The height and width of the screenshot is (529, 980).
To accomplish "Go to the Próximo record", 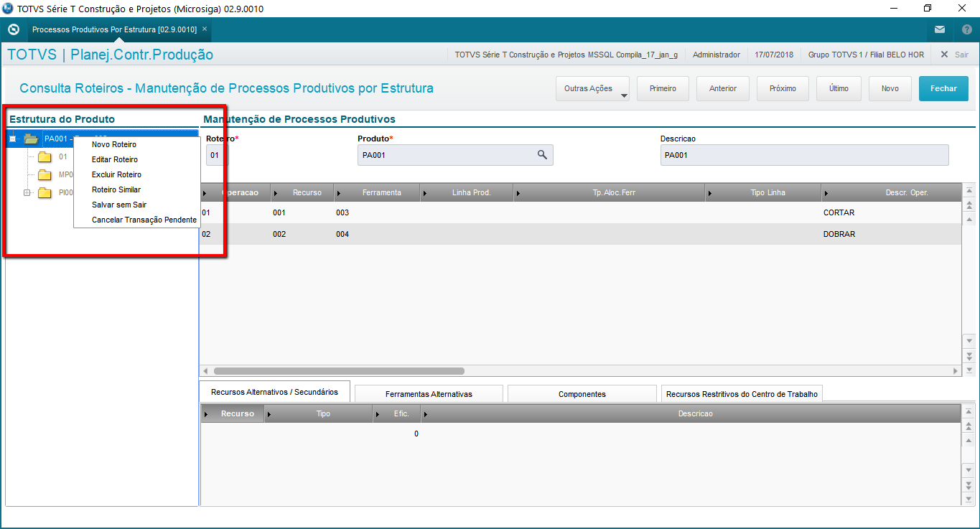I will coord(783,88).
